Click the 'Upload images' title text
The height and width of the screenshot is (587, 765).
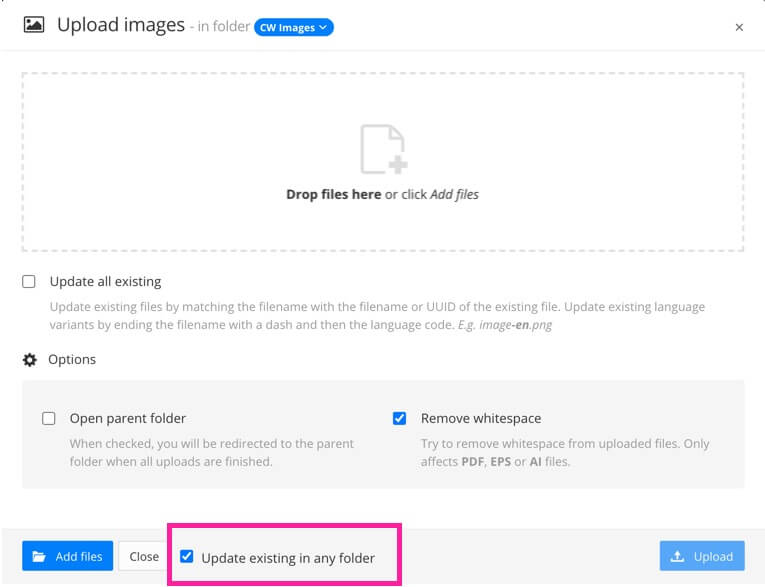point(121,25)
